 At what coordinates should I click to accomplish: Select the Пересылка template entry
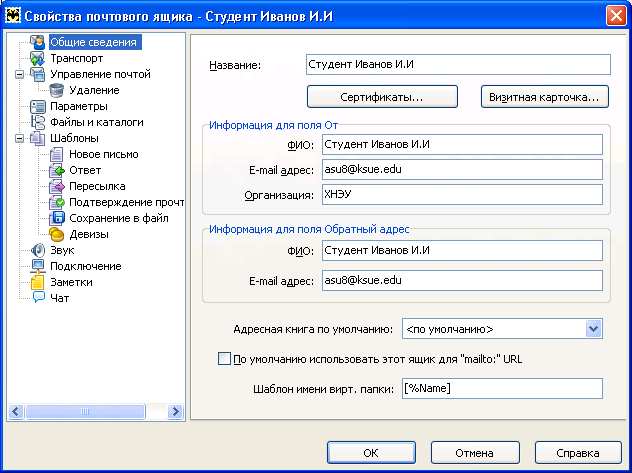[x=97, y=186]
